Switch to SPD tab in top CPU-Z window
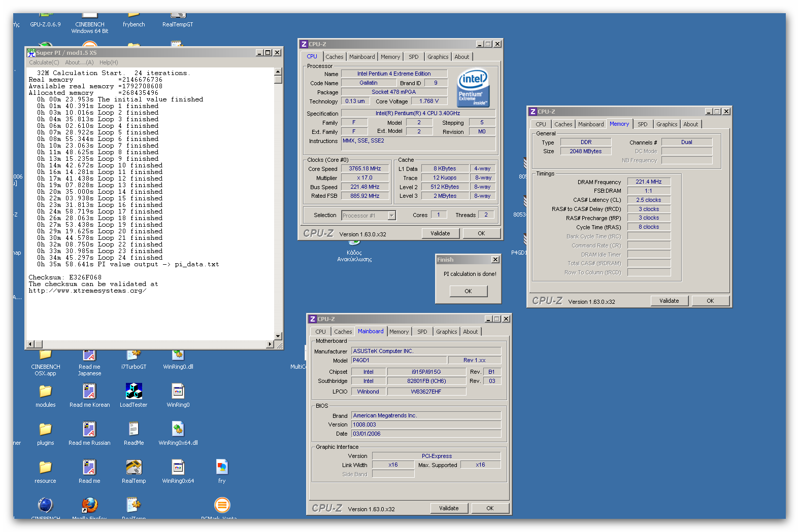Image resolution: width=799 pixels, height=532 pixels. pyautogui.click(x=414, y=57)
